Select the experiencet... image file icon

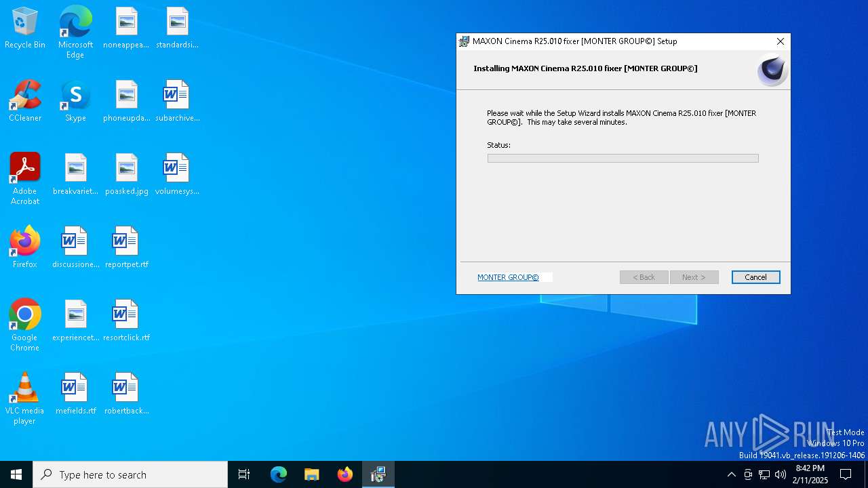point(75,321)
